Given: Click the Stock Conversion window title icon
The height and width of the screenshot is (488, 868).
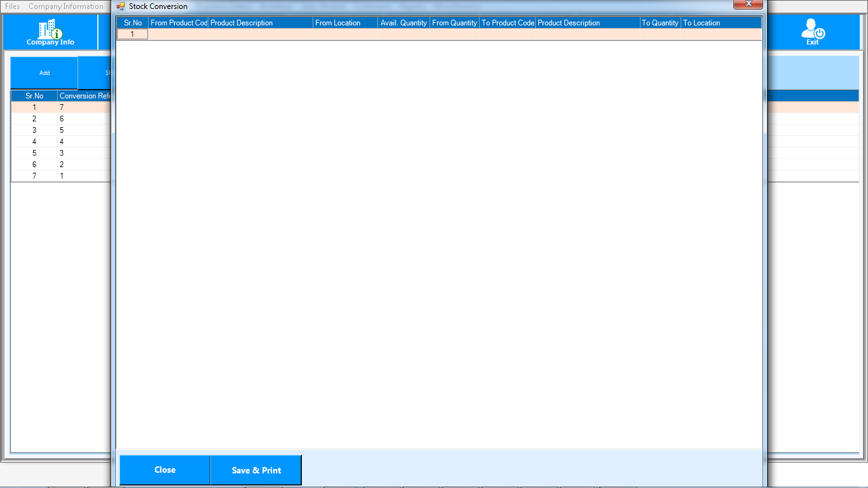Looking at the screenshot, I should (x=121, y=6).
